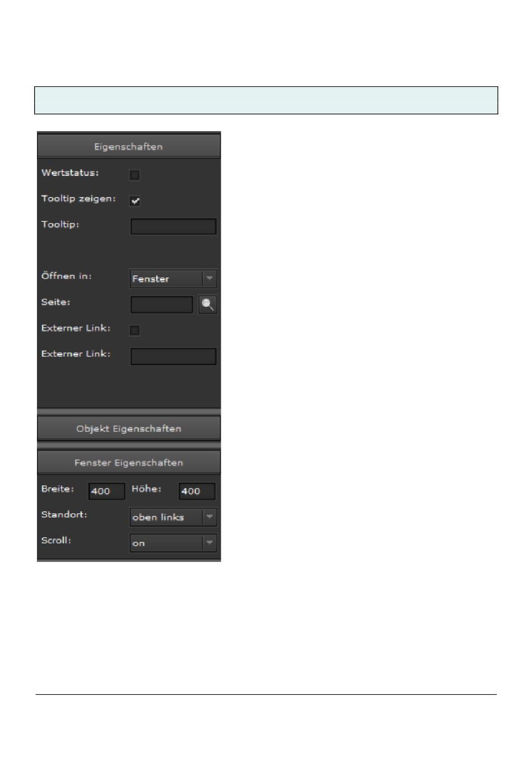This screenshot has height=767, width=532.
Task: Click the arrow of the Öffnen in combo box
Action: click(x=209, y=279)
